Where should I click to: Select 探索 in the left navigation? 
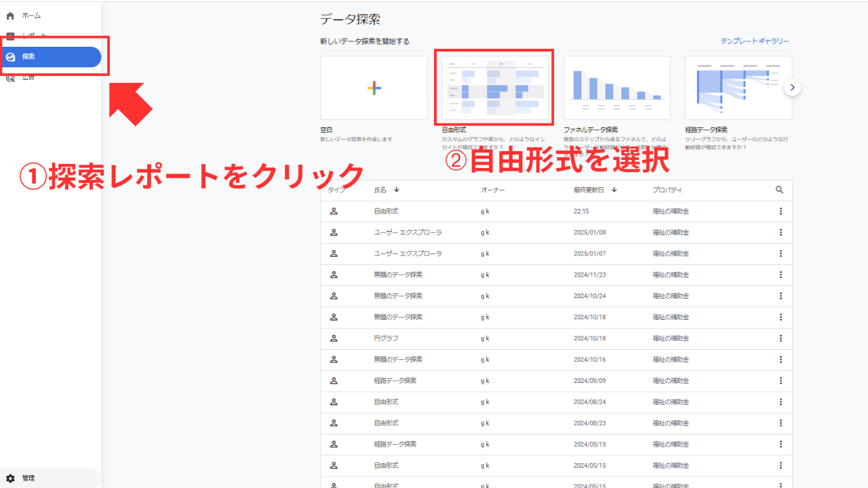51,57
